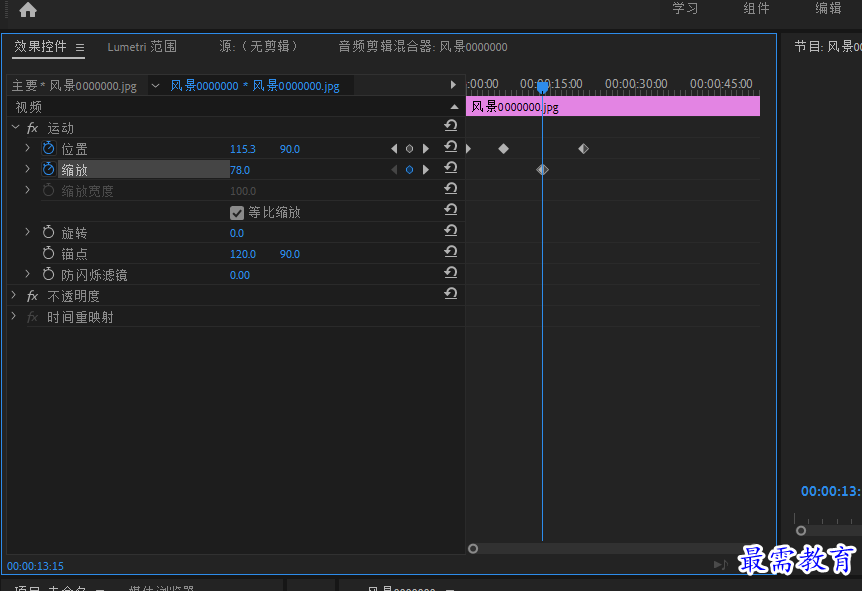
Task: Edit 位置 Y value 90.0
Action: [290, 149]
